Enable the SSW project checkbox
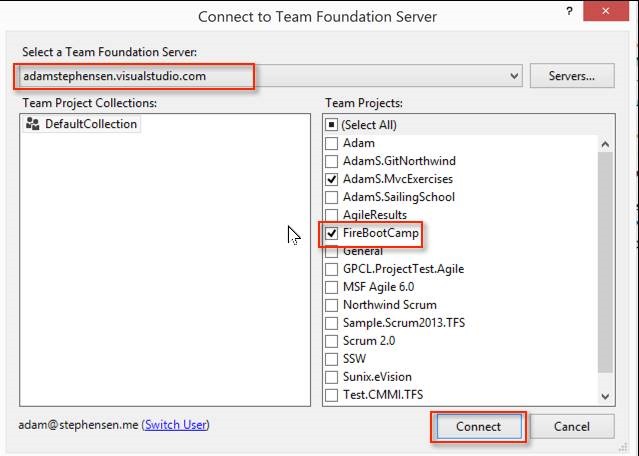The image size is (639, 456). click(x=331, y=359)
